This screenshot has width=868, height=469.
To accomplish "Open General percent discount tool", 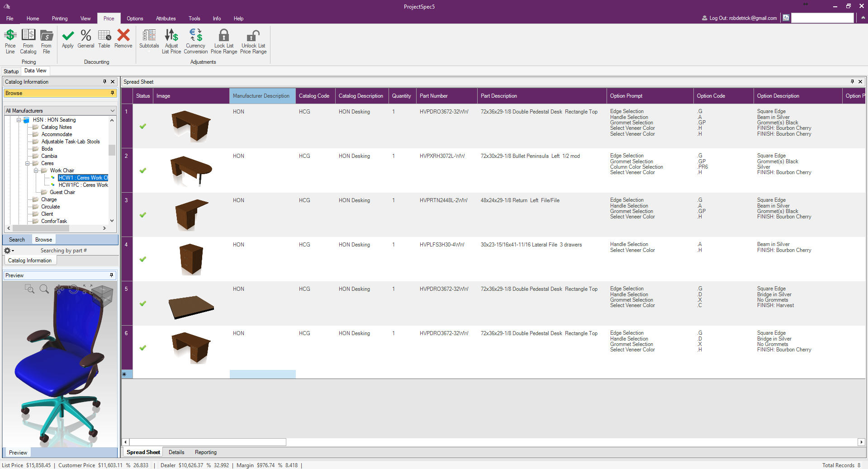I will coord(86,35).
